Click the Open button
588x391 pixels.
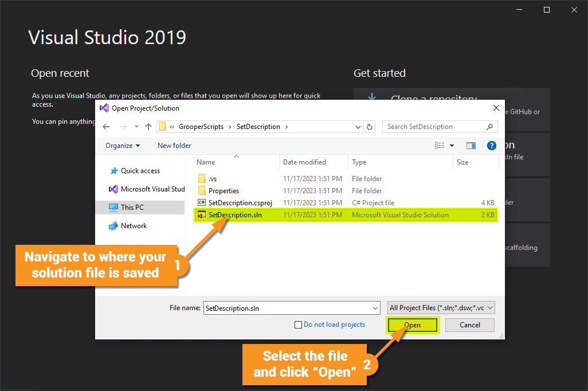412,325
